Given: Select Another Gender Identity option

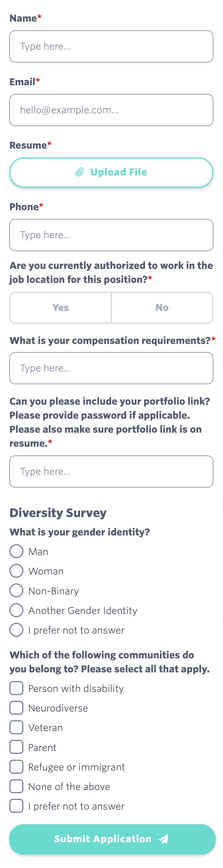Looking at the screenshot, I should pos(16,610).
